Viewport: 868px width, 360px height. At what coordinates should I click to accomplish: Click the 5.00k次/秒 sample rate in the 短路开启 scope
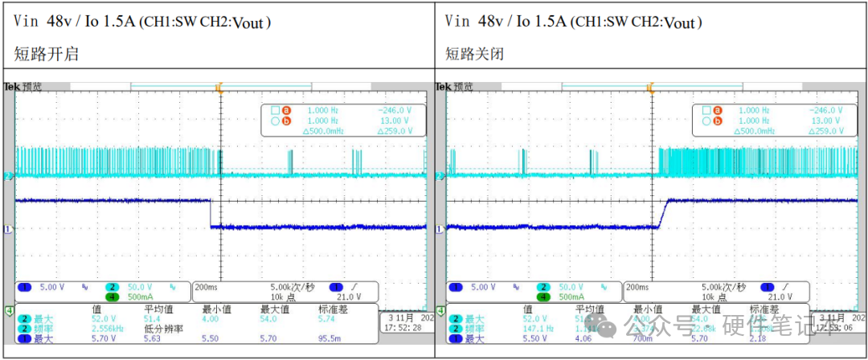tap(293, 288)
